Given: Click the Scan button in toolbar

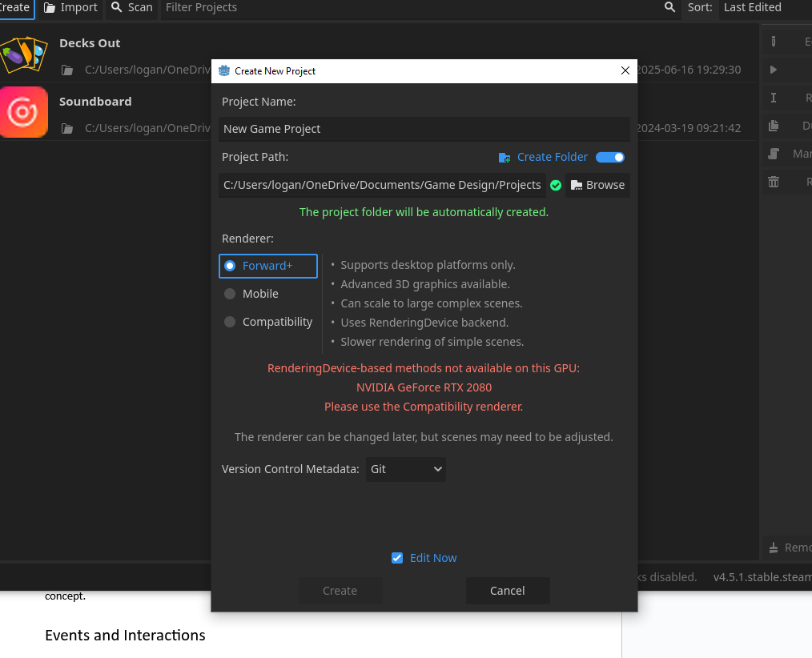Looking at the screenshot, I should point(131,7).
